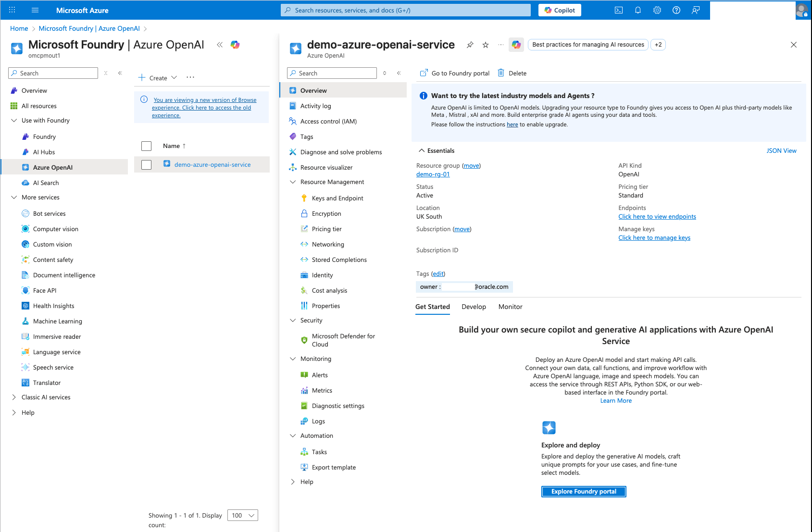This screenshot has width=812, height=532.
Task: Click the Encryption lock icon
Action: point(304,213)
